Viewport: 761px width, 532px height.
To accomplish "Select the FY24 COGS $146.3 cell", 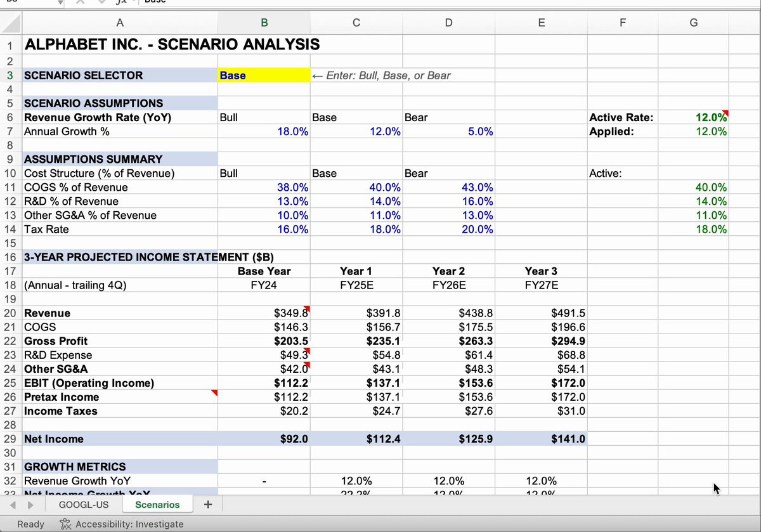I will (x=264, y=327).
